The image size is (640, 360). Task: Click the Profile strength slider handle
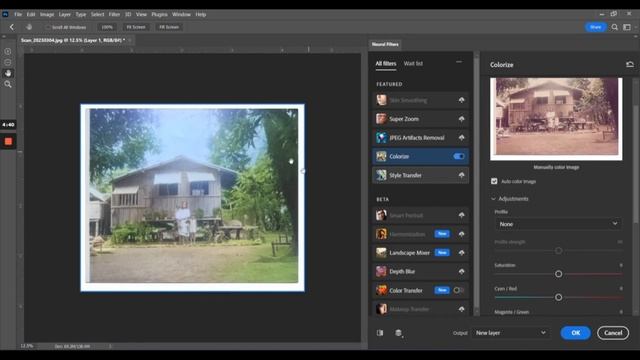(x=558, y=251)
